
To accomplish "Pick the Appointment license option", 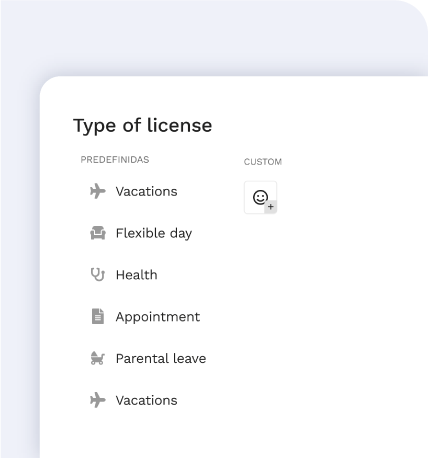I will (158, 317).
